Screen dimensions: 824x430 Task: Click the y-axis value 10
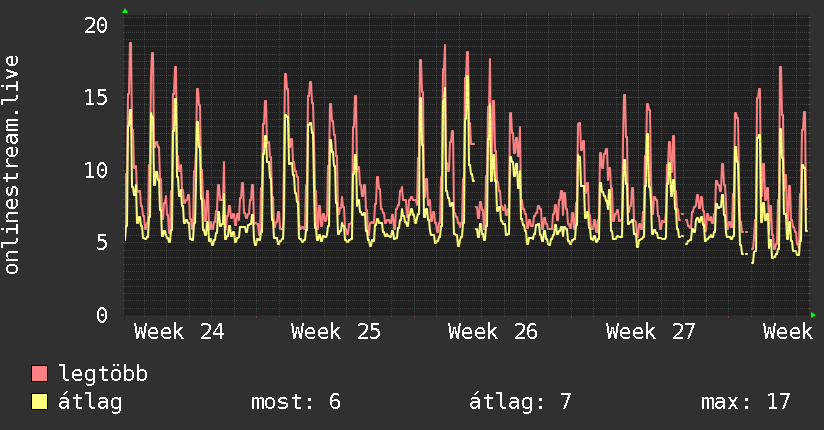point(96,170)
